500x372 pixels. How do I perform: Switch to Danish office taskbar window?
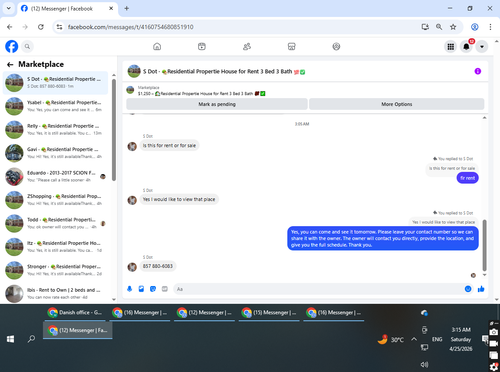(x=75, y=313)
